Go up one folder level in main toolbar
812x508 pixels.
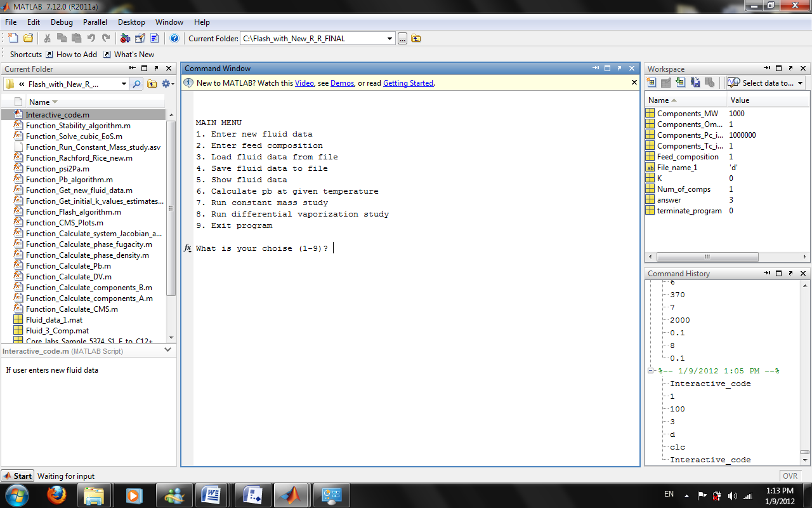coord(416,39)
